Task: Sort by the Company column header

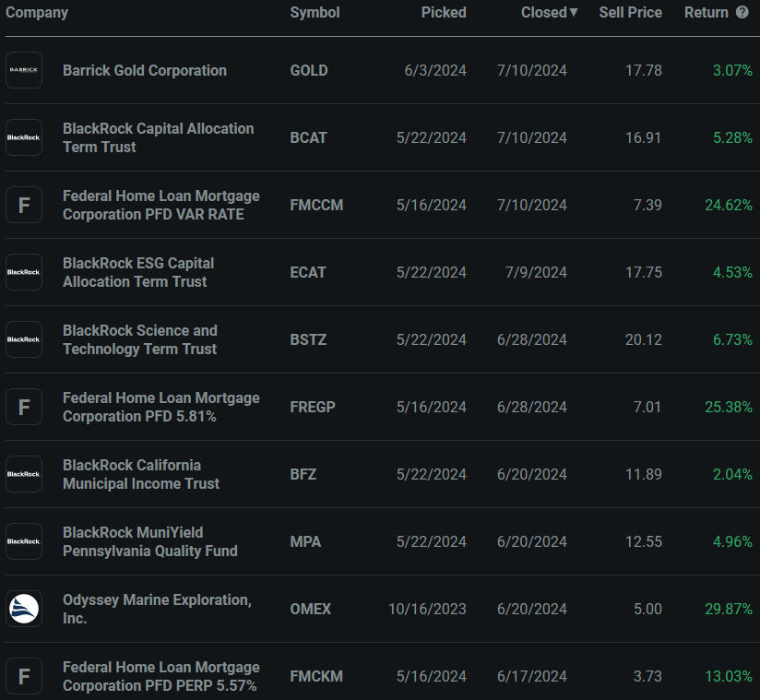Action: [x=37, y=13]
